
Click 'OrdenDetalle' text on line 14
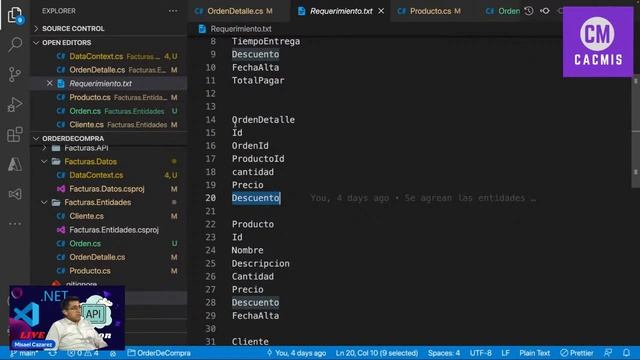pyautogui.click(x=263, y=120)
